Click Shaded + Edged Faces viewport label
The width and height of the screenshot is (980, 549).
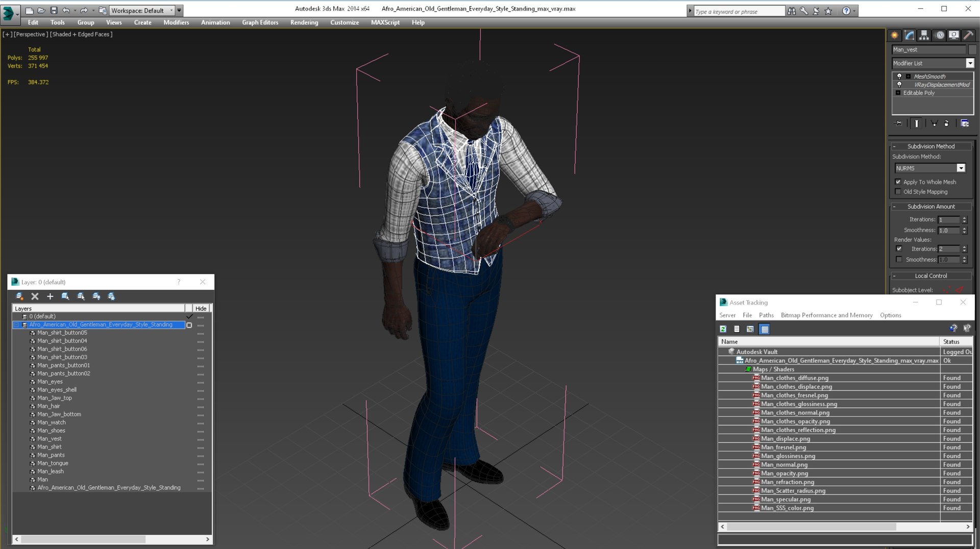coord(81,34)
